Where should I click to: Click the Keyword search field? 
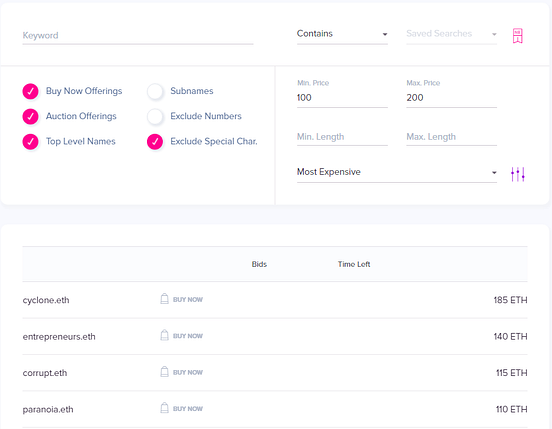point(138,36)
